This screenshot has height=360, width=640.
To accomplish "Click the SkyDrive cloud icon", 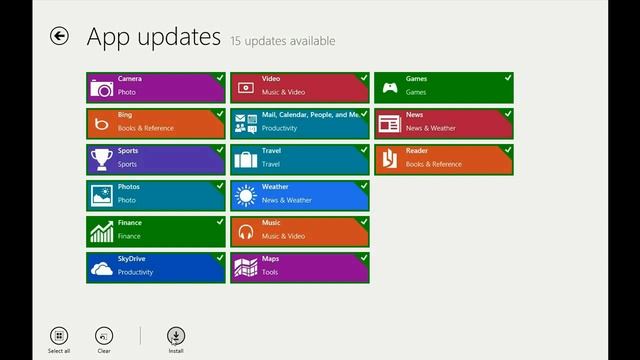I will tap(102, 269).
